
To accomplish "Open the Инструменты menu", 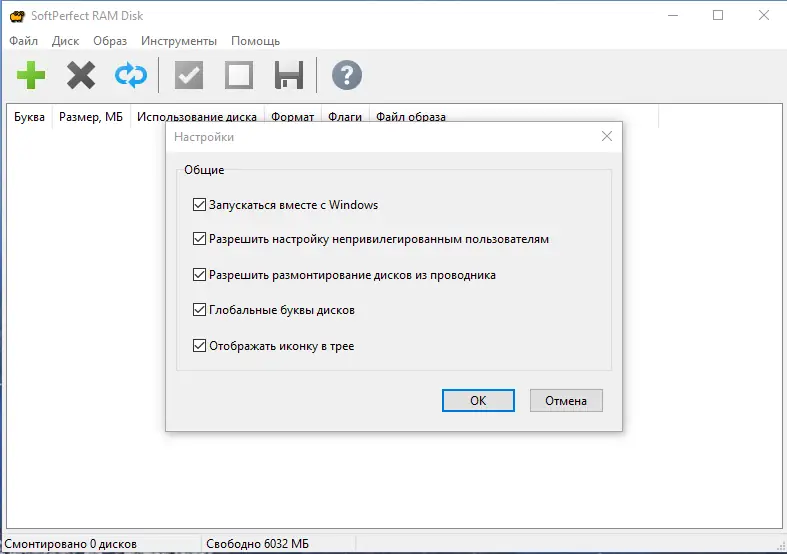I will click(179, 41).
